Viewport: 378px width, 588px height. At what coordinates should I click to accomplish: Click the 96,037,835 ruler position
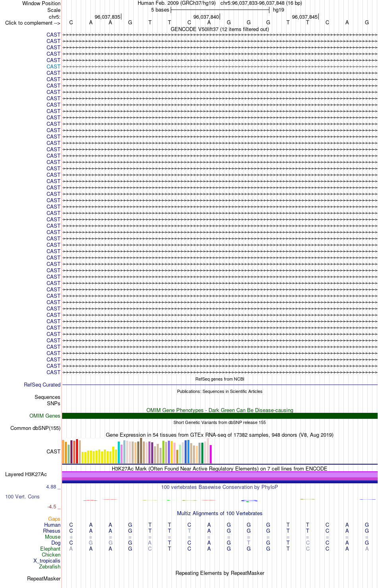click(107, 17)
